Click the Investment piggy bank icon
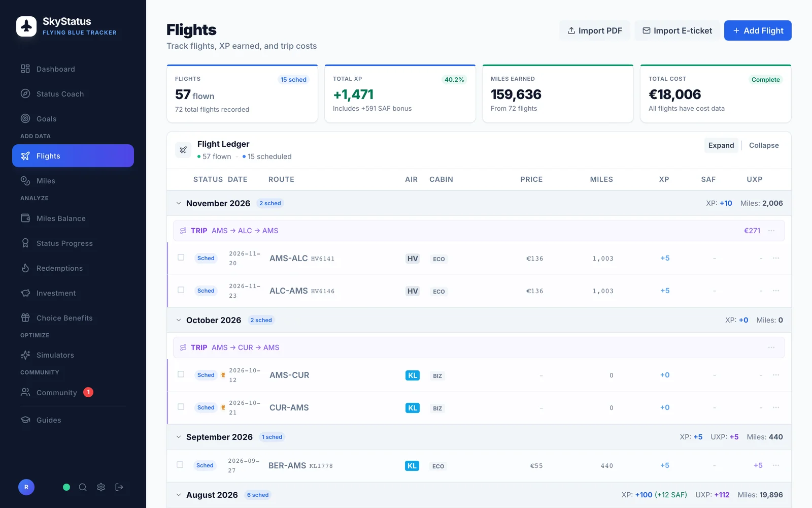812x508 pixels. pos(25,293)
